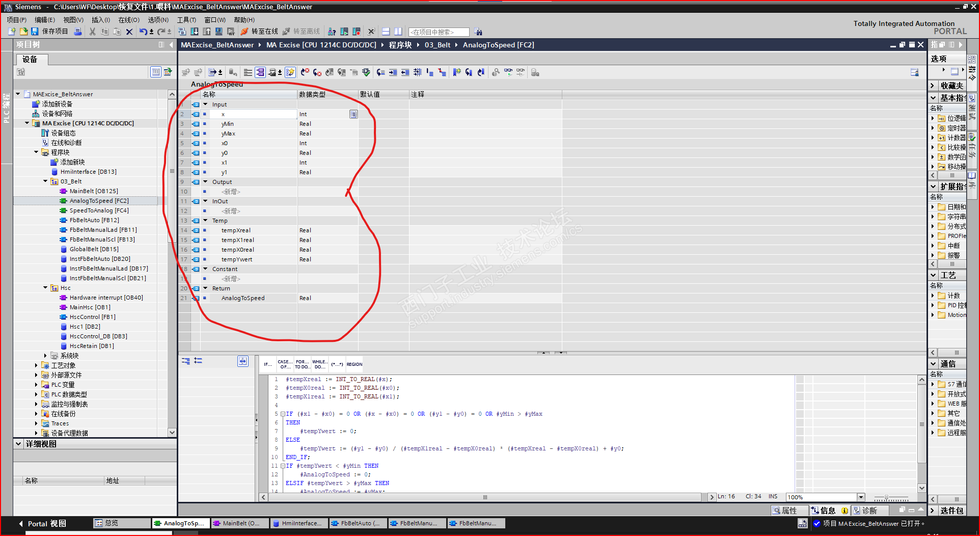980x536 pixels.
Task: Open the zoom percentage dropdown
Action: [x=861, y=497]
